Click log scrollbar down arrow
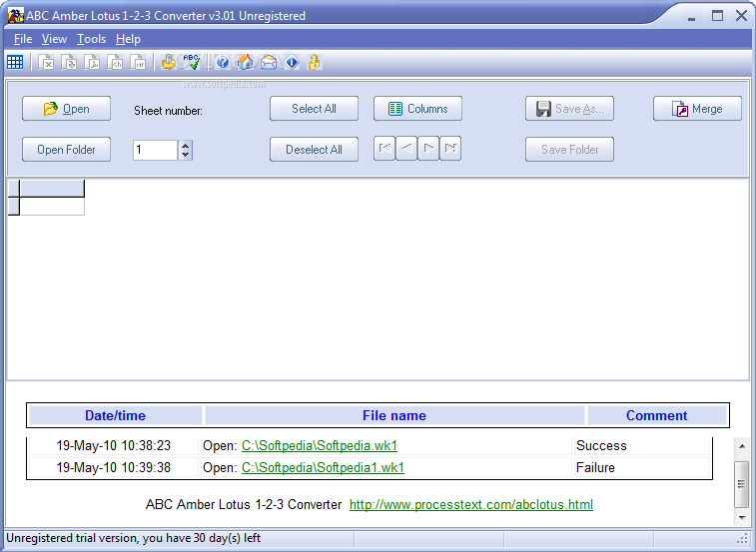 [742, 518]
